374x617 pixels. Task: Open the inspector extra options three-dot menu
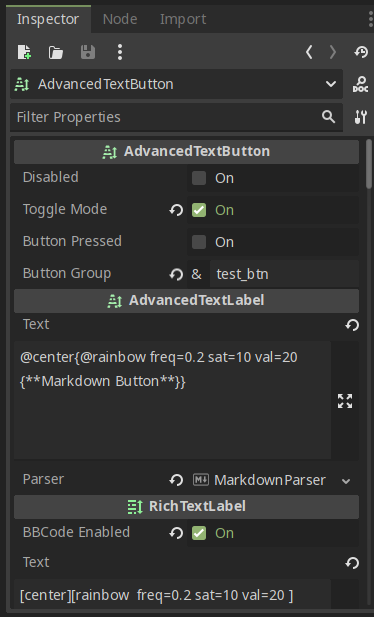coord(120,52)
